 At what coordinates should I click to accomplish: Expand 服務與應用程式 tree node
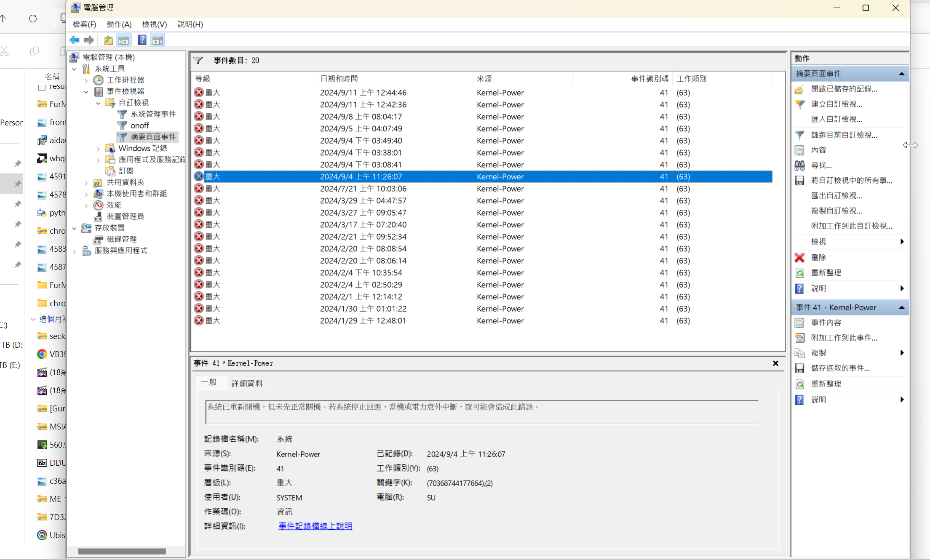point(75,251)
